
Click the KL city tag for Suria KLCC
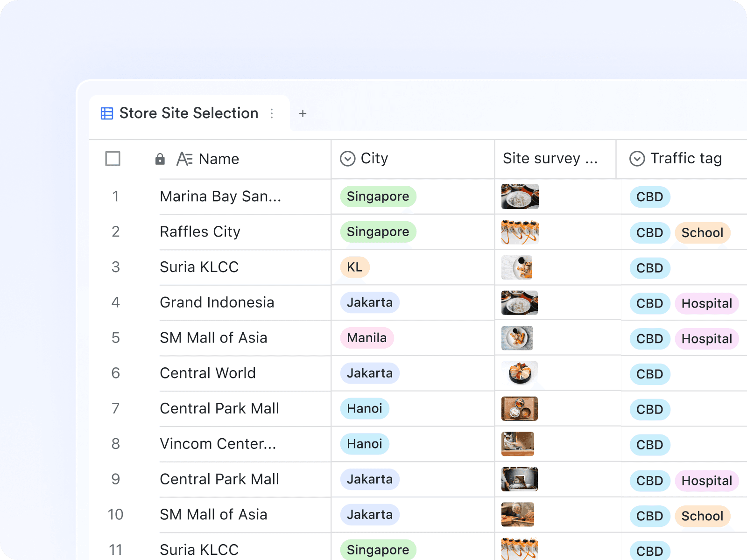click(355, 267)
